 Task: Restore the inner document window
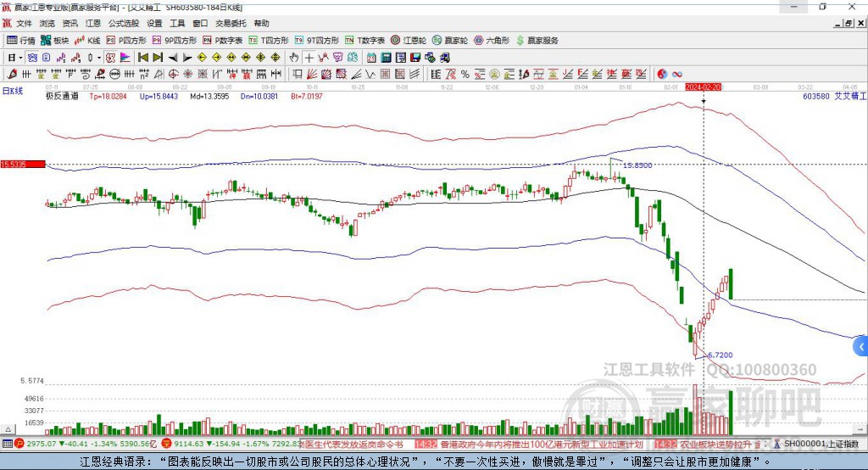point(849,23)
